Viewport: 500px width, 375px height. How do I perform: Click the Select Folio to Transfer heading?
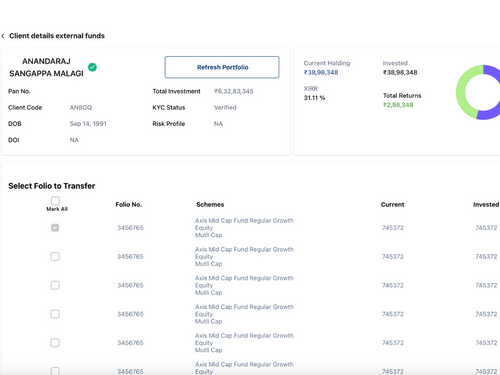[x=52, y=186]
